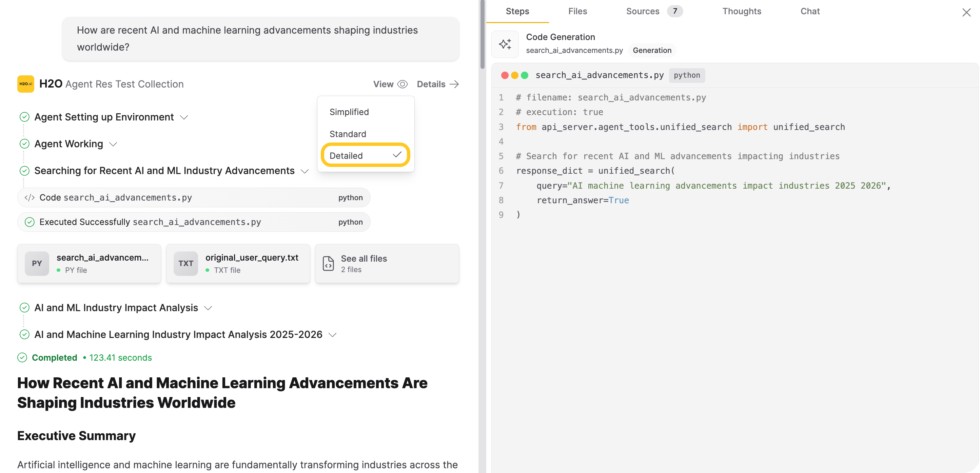This screenshot has height=473, width=980.
Task: Close the right side panel
Action: click(x=966, y=13)
